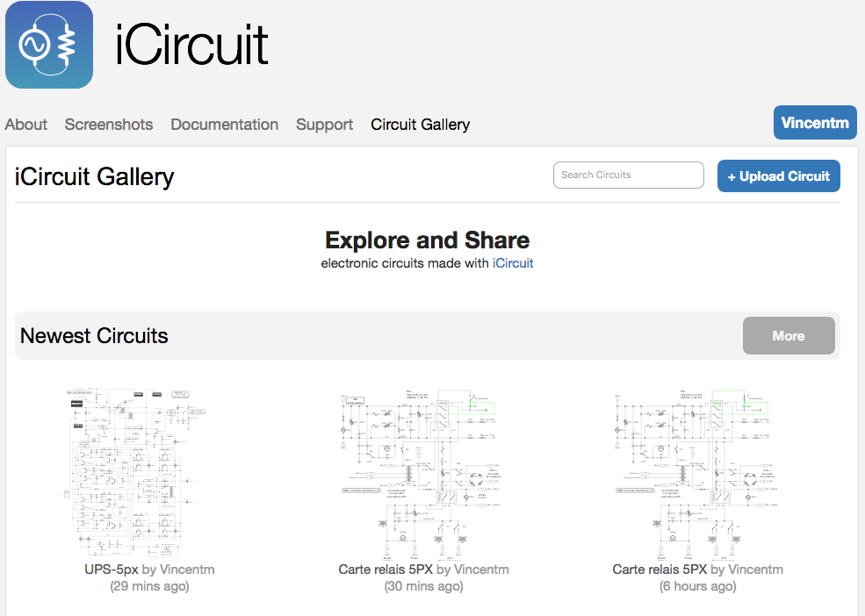
Task: Click the More button for Newest Circuits
Action: pyautogui.click(x=789, y=336)
